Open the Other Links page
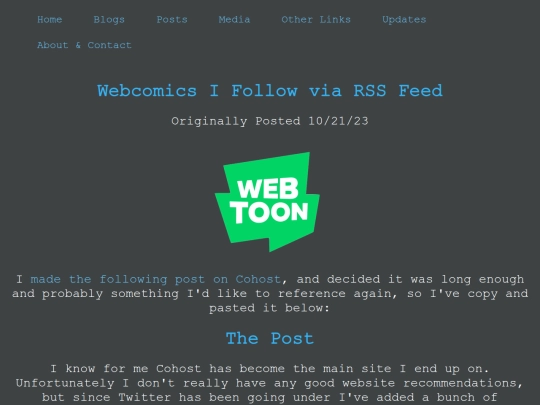The image size is (540, 405). pyautogui.click(x=316, y=20)
